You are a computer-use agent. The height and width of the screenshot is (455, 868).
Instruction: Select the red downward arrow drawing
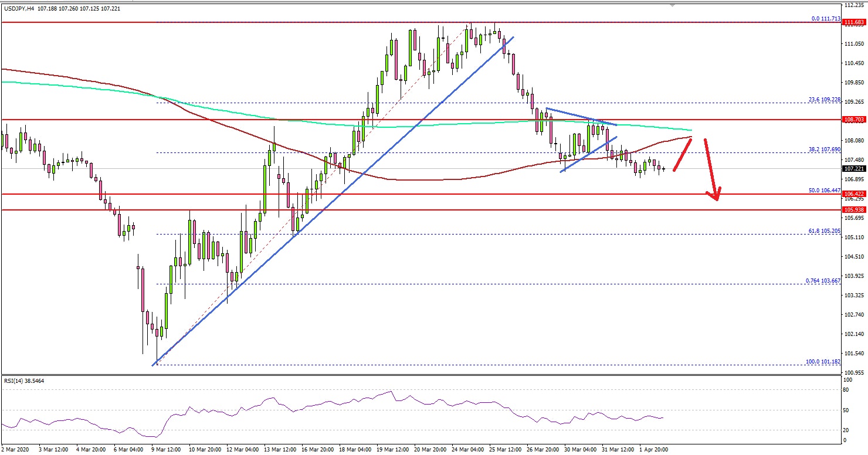711,170
